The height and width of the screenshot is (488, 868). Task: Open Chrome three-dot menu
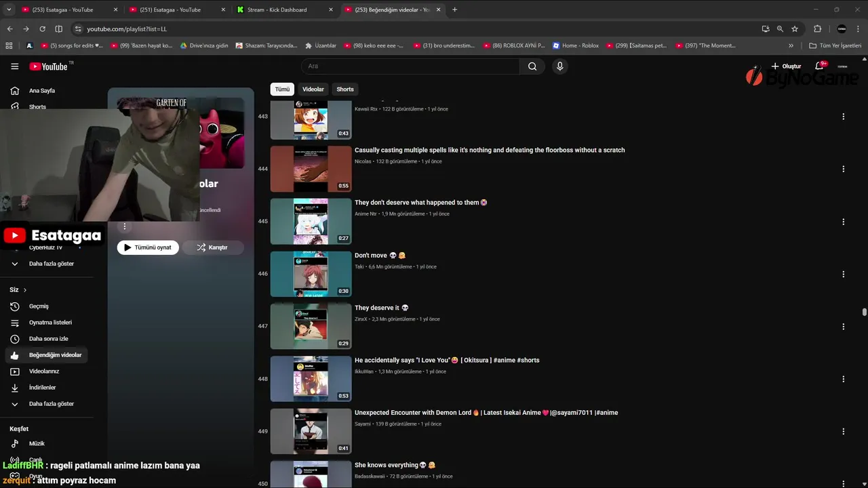pyautogui.click(x=858, y=29)
